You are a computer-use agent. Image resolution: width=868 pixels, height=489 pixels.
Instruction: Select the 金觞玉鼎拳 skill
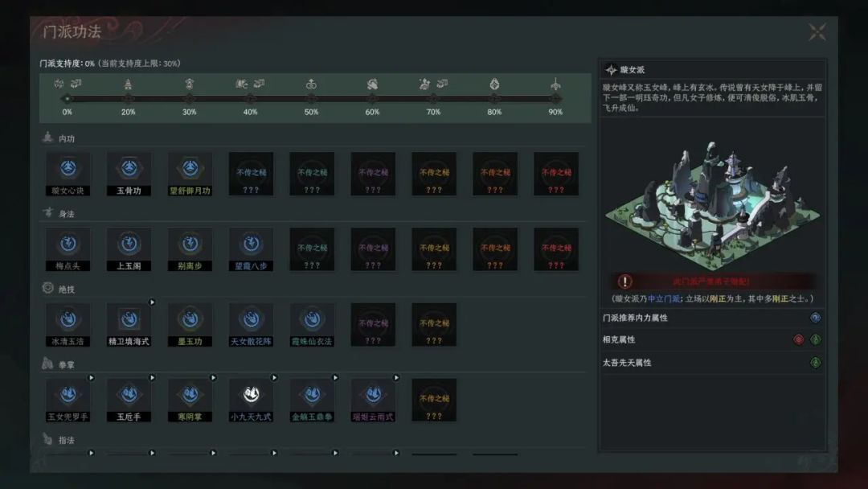(x=312, y=400)
